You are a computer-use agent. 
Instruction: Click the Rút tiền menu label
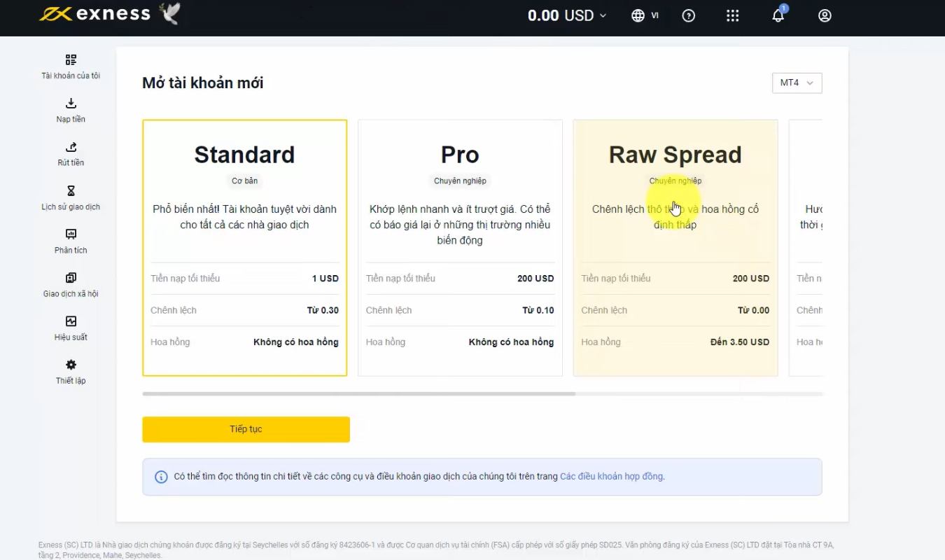click(71, 162)
